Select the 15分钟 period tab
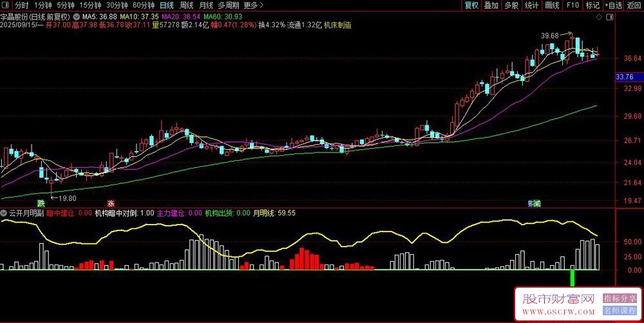This screenshot has width=644, height=323. (90, 5)
